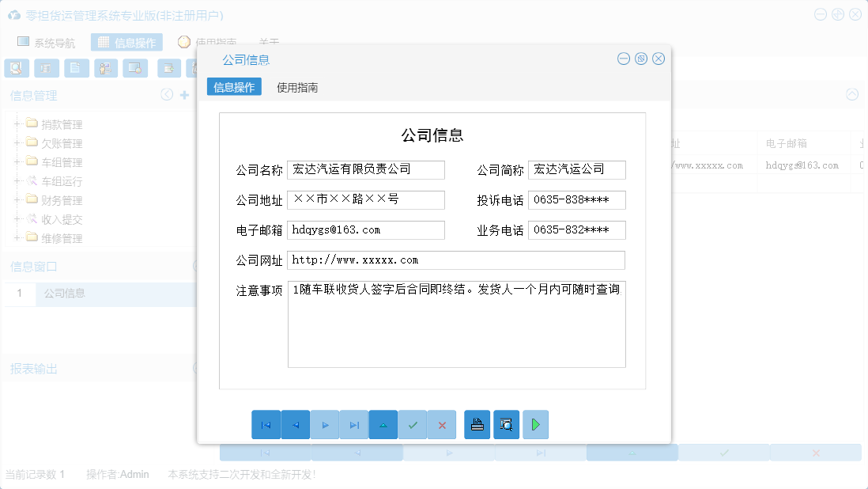Collapse the 信息管理 panel chevron

pos(166,94)
